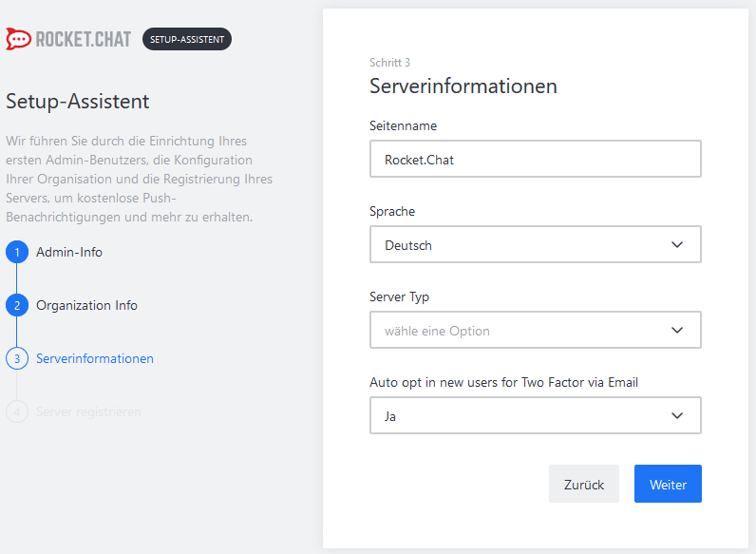Image resolution: width=756 pixels, height=554 pixels.
Task: Click the Server Typ field label
Action: pos(399,296)
